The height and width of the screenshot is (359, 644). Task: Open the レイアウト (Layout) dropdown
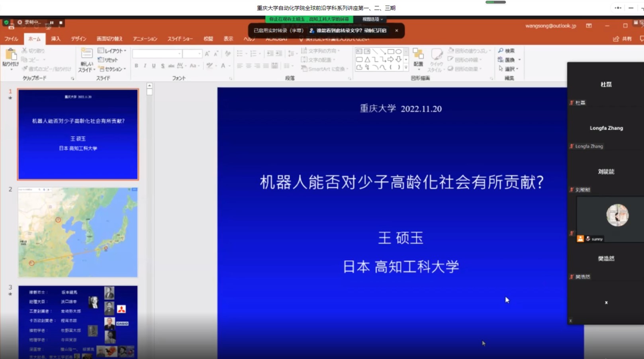coord(112,51)
